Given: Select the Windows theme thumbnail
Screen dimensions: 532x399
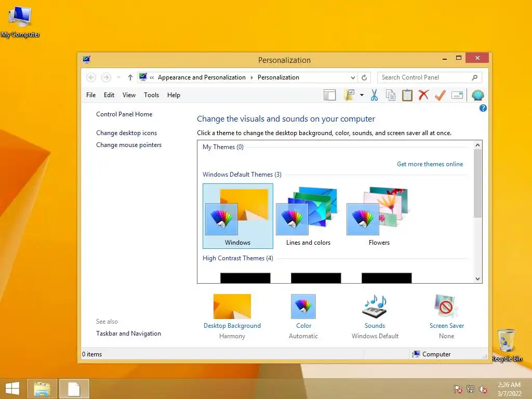Looking at the screenshot, I should [238, 216].
